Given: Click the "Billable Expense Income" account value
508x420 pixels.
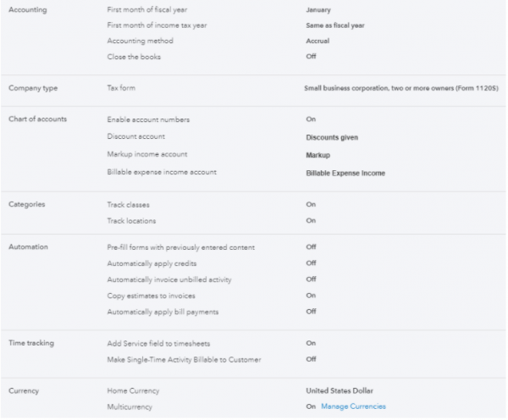Looking at the screenshot, I should click(345, 173).
